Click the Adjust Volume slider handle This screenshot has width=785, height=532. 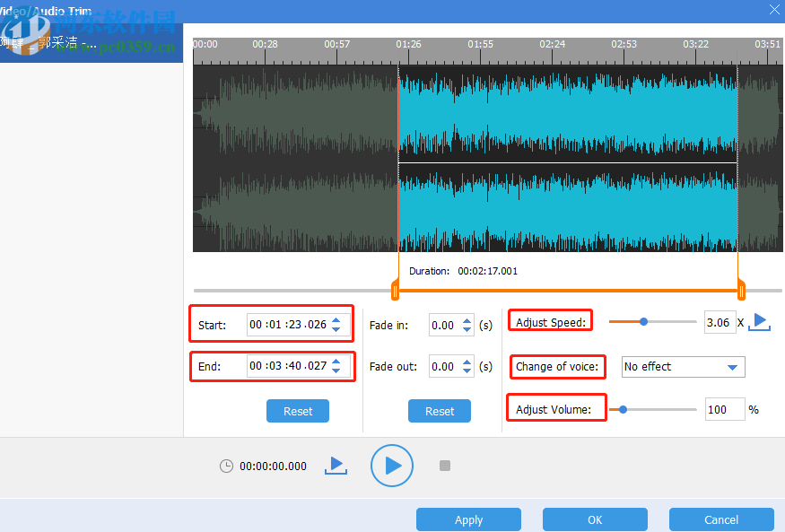(623, 408)
